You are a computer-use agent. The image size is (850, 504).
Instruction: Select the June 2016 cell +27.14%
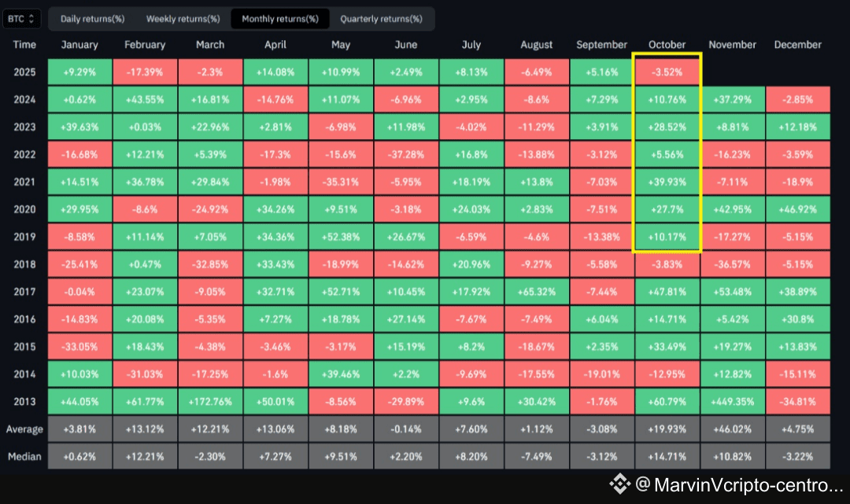pyautogui.click(x=406, y=319)
